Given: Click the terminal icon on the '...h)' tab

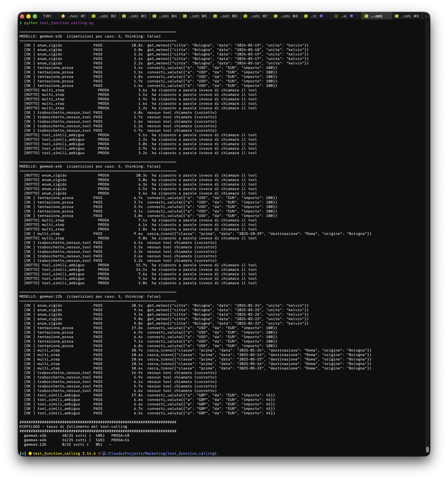Looking at the screenshot, I should 306,16.
